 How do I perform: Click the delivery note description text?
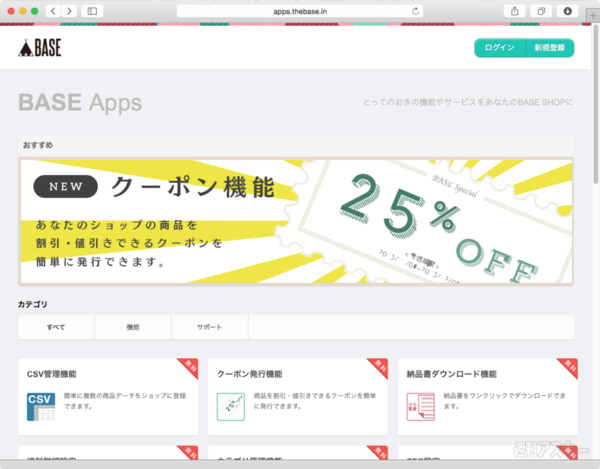[504, 401]
